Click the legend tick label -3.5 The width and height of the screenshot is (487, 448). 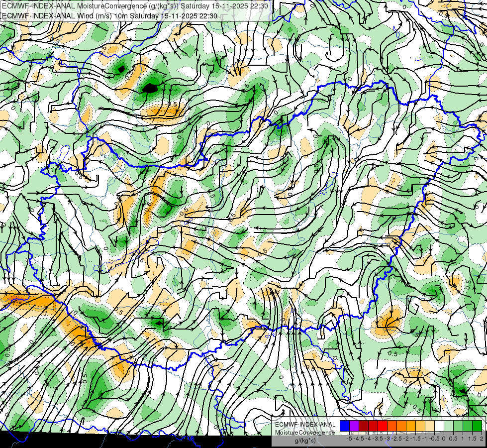(x=378, y=439)
